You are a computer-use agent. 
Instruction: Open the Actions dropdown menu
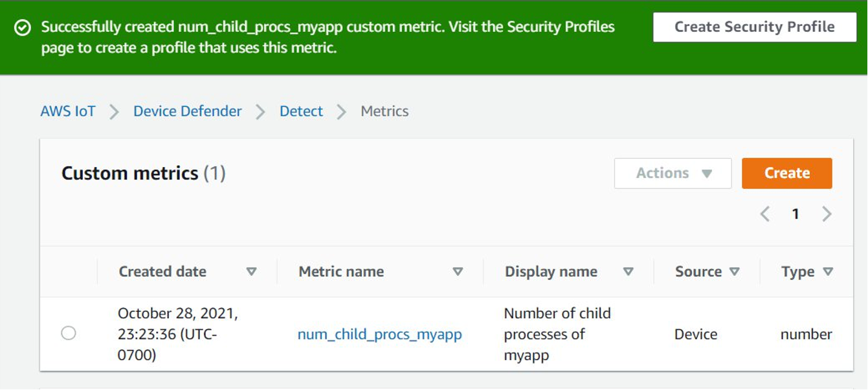click(x=673, y=174)
